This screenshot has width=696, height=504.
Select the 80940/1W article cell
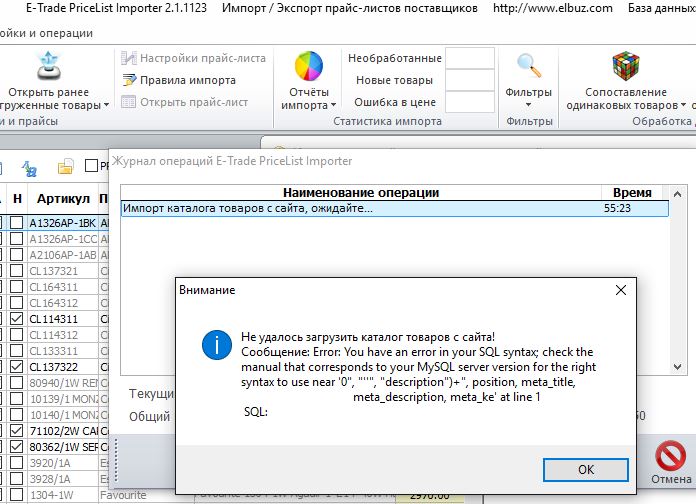63,383
